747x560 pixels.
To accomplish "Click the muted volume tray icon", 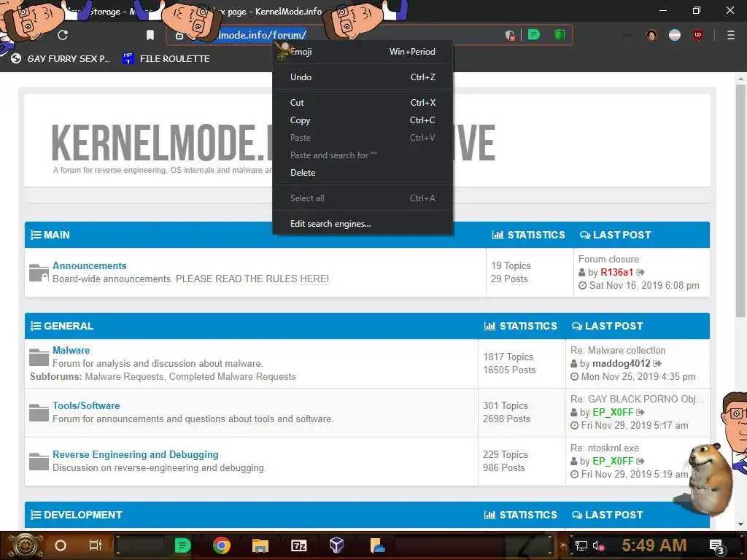I will tap(599, 545).
